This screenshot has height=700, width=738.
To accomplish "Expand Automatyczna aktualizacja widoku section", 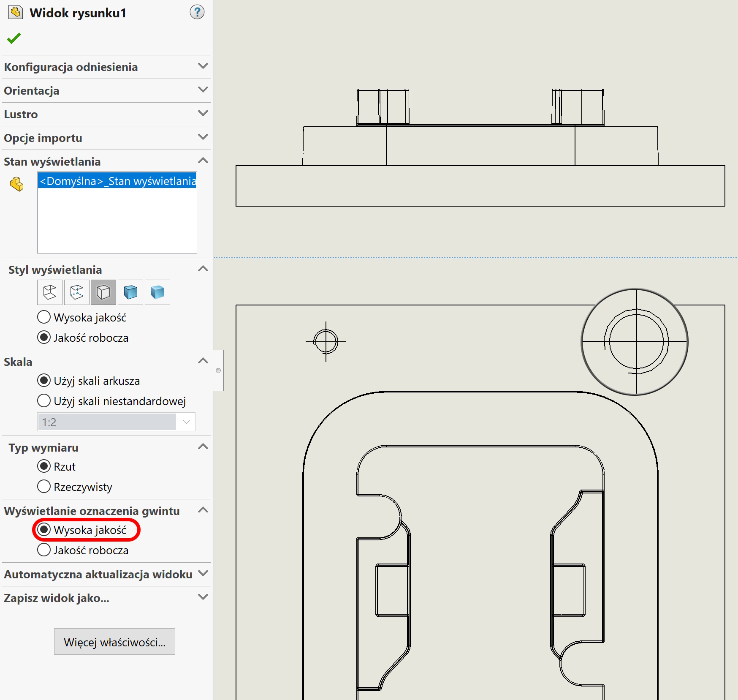I will (203, 574).
